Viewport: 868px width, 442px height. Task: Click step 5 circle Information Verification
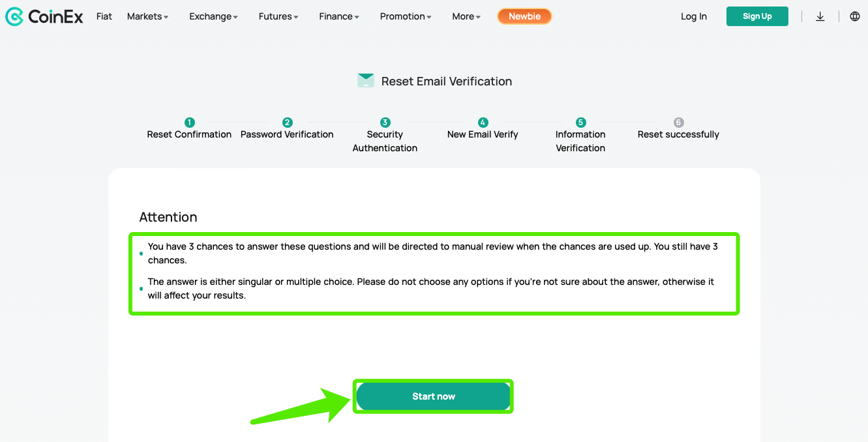(x=580, y=123)
